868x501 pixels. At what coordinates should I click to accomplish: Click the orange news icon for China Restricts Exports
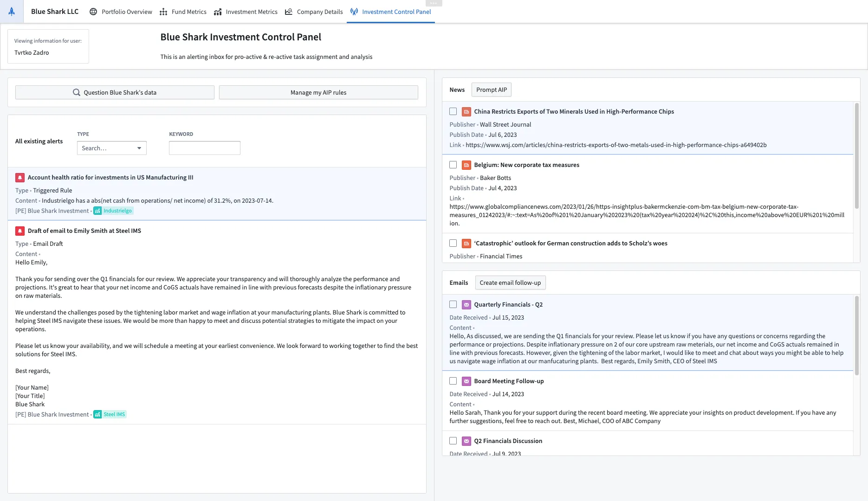(x=466, y=112)
